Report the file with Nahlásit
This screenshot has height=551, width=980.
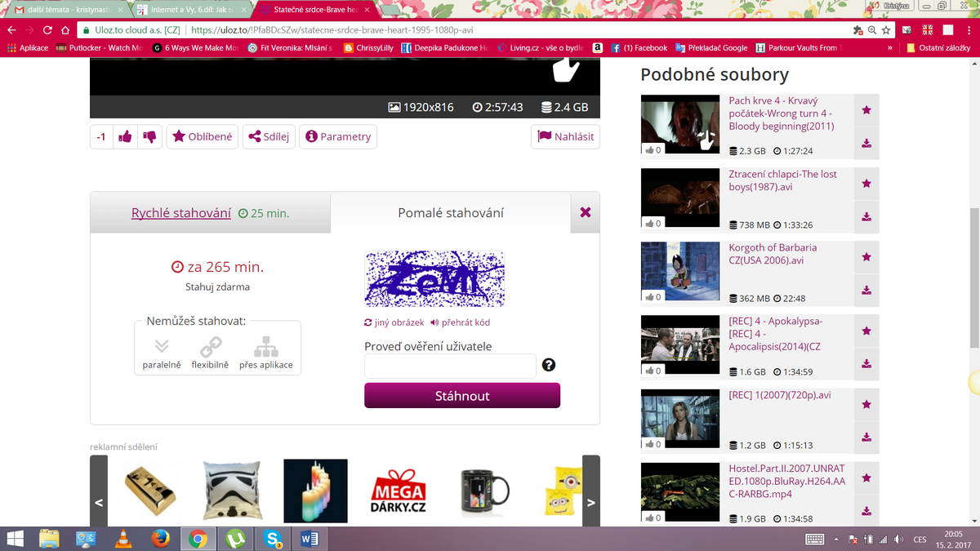(566, 137)
